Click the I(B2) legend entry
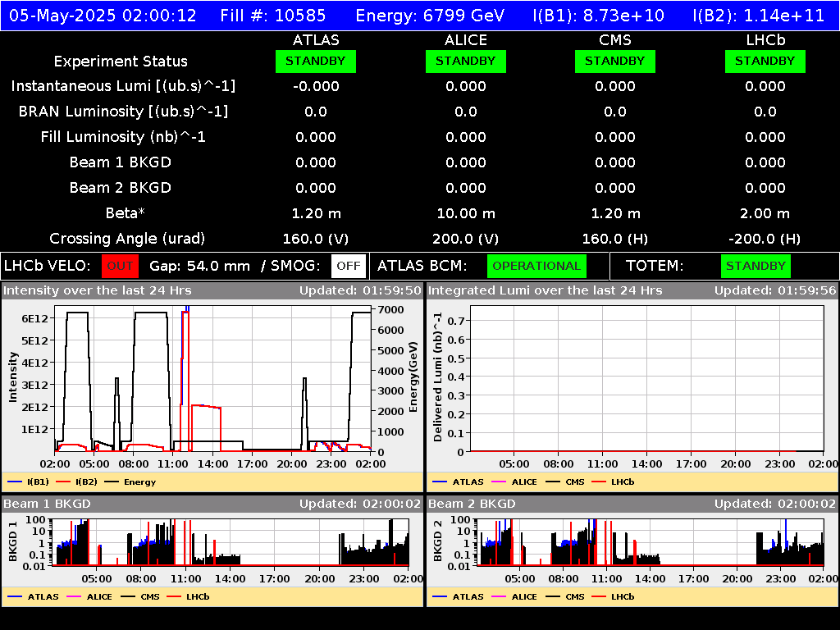Image resolution: width=840 pixels, height=630 pixels. point(76,482)
